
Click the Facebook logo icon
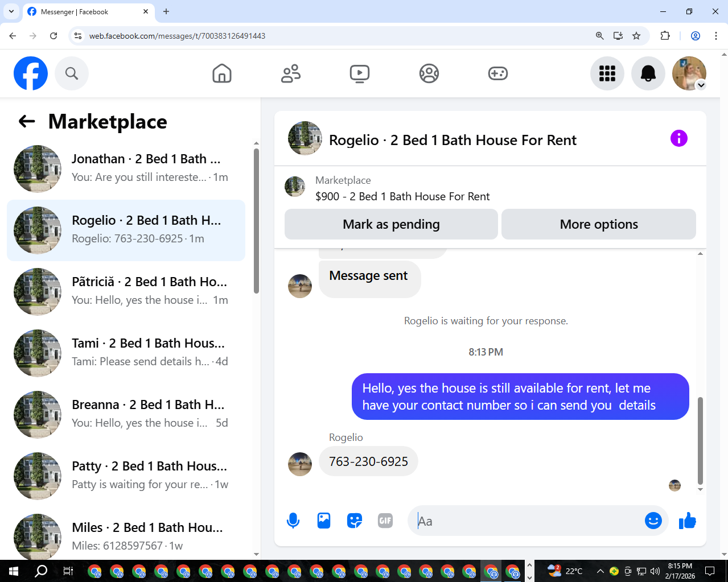(x=31, y=73)
